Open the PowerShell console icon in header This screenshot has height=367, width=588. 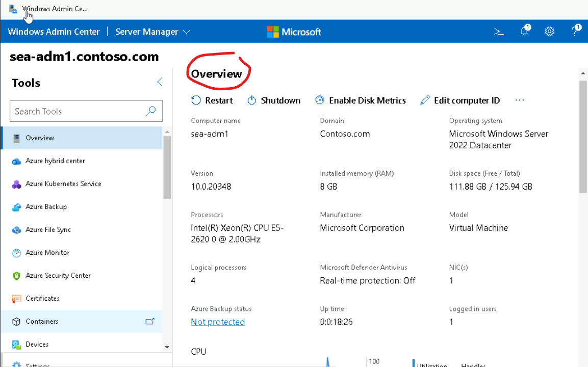[499, 32]
